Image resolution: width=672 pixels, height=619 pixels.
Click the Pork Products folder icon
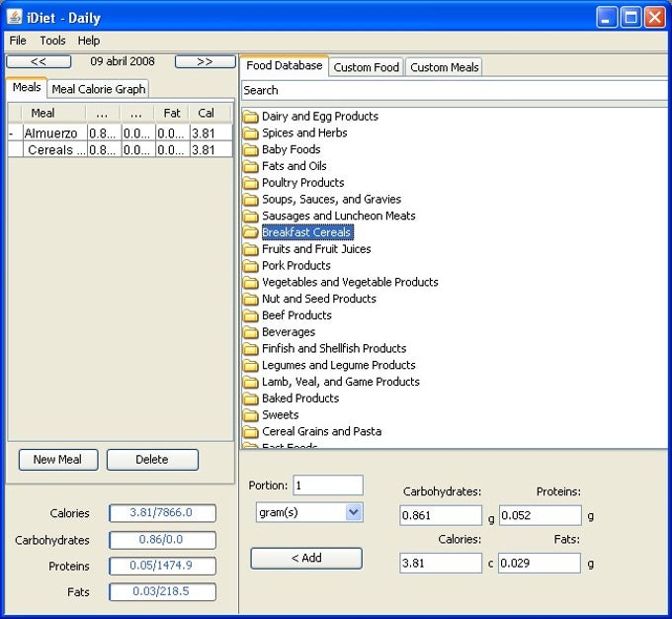[251, 266]
